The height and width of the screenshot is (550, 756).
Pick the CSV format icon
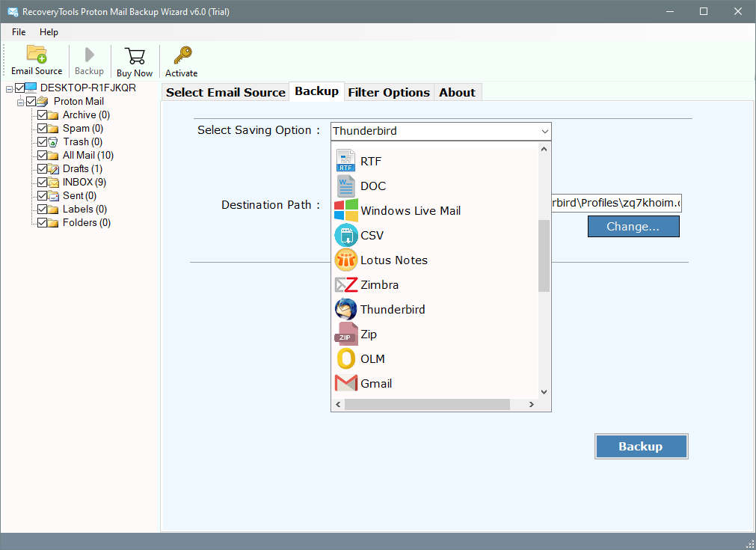coord(345,235)
